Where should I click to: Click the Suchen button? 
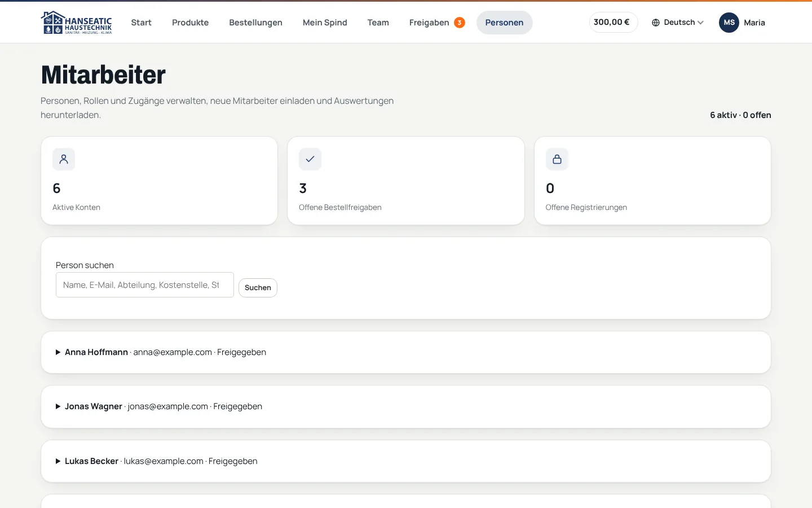[258, 288]
